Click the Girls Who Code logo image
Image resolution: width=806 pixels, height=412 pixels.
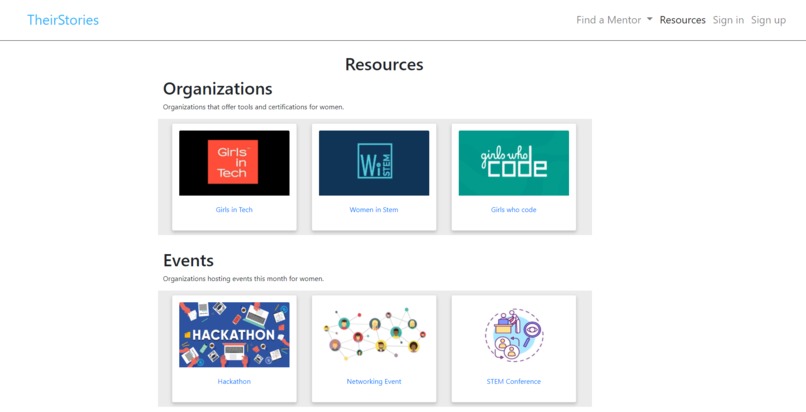tap(514, 163)
